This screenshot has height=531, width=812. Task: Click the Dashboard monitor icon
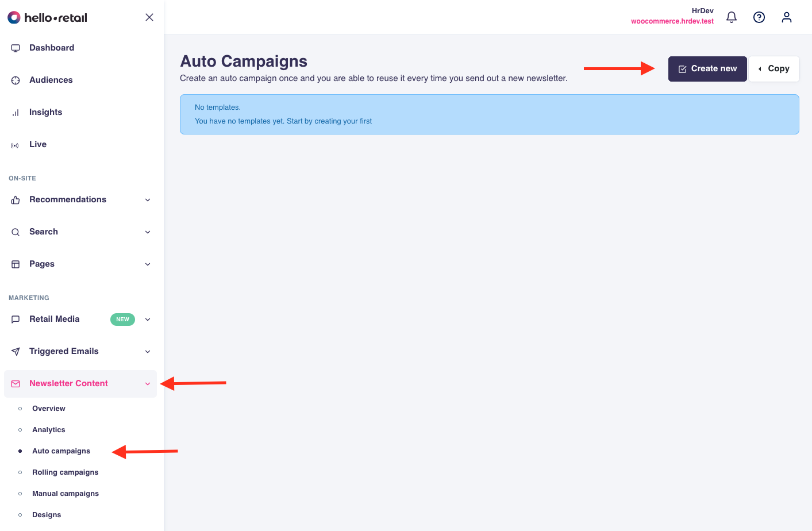click(16, 48)
